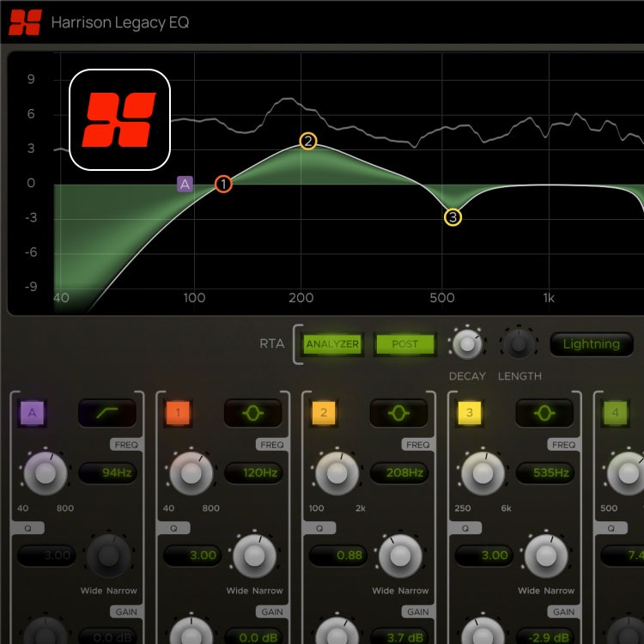The image size is (644, 644).
Task: Select band 1 bell filter shape icon
Action: coord(254,414)
